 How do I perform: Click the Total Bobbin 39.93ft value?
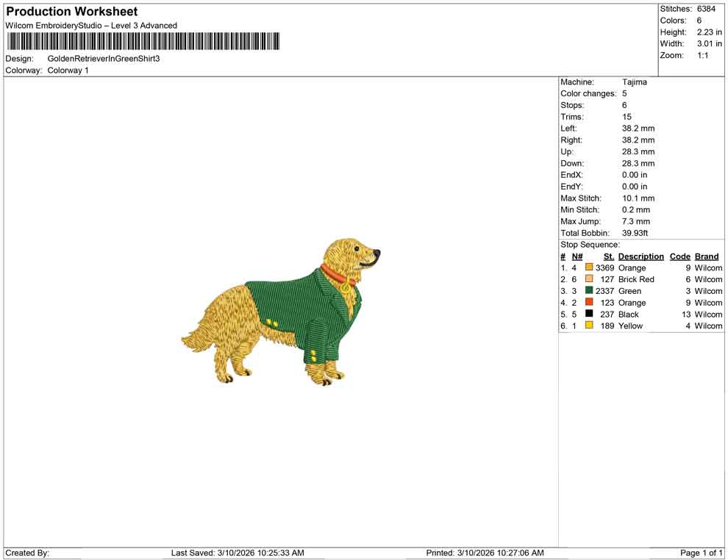tap(636, 233)
